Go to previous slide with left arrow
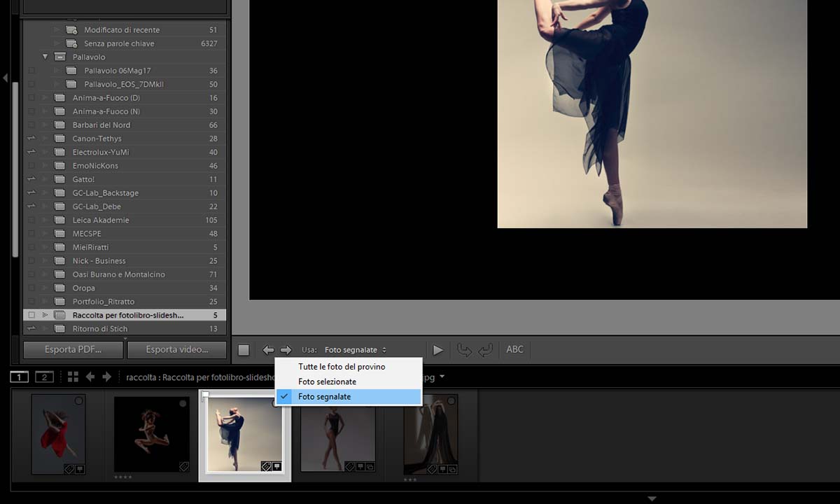The image size is (840, 504). pos(268,350)
